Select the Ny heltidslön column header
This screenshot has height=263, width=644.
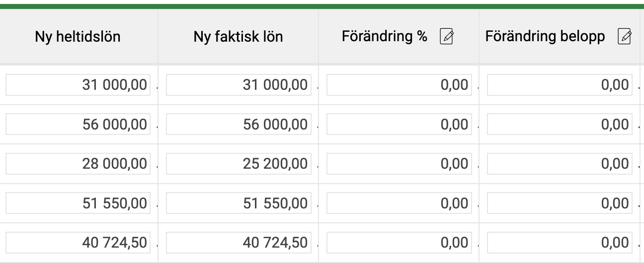point(78,37)
